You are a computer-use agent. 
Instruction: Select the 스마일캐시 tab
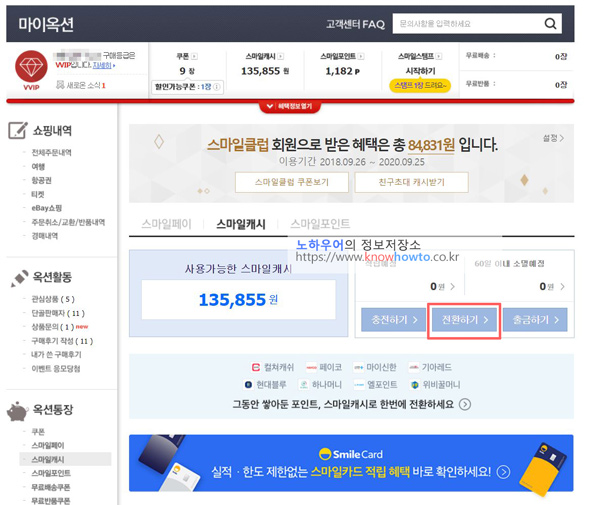tap(241, 224)
